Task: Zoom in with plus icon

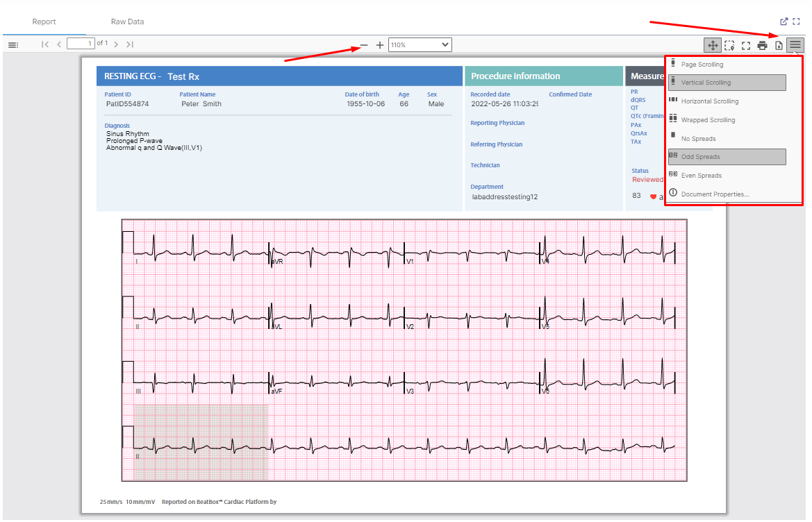Action: (x=379, y=45)
